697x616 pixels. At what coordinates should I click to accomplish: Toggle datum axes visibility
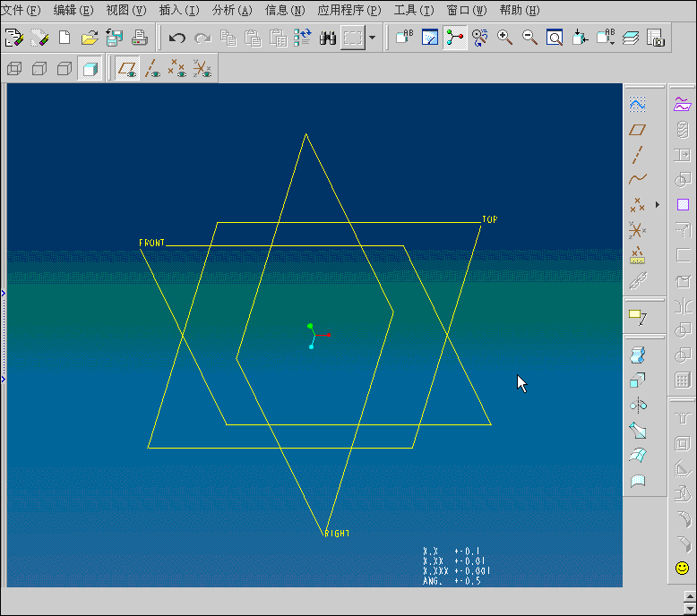[152, 68]
